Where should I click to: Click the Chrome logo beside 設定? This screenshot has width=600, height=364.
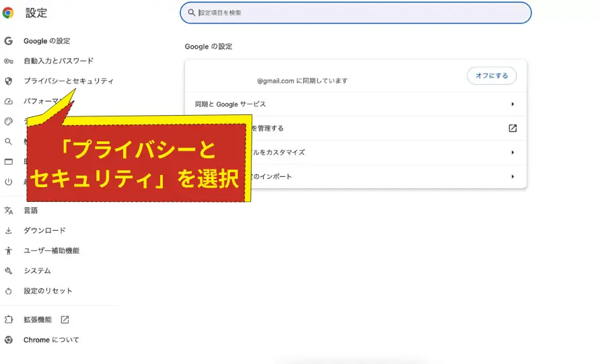coord(8,13)
